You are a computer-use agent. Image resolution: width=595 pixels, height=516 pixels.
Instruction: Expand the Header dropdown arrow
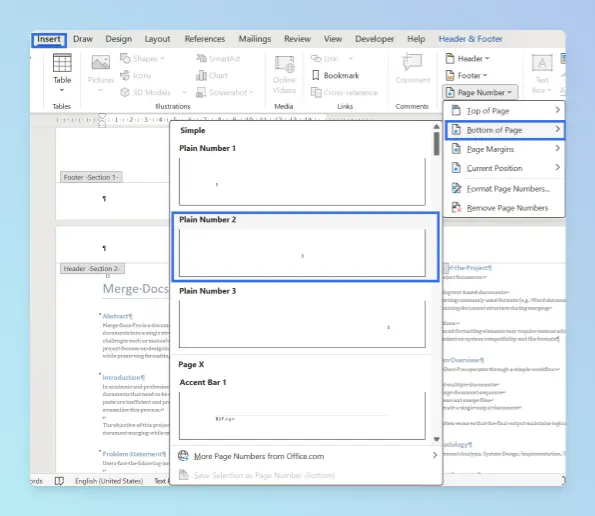pos(487,58)
